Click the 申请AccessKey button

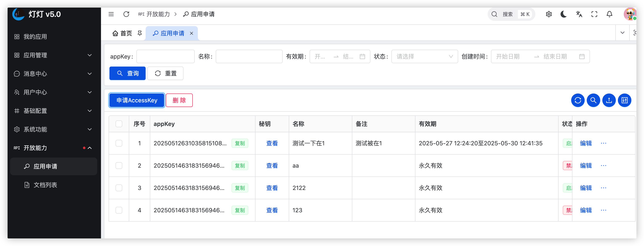pyautogui.click(x=137, y=100)
